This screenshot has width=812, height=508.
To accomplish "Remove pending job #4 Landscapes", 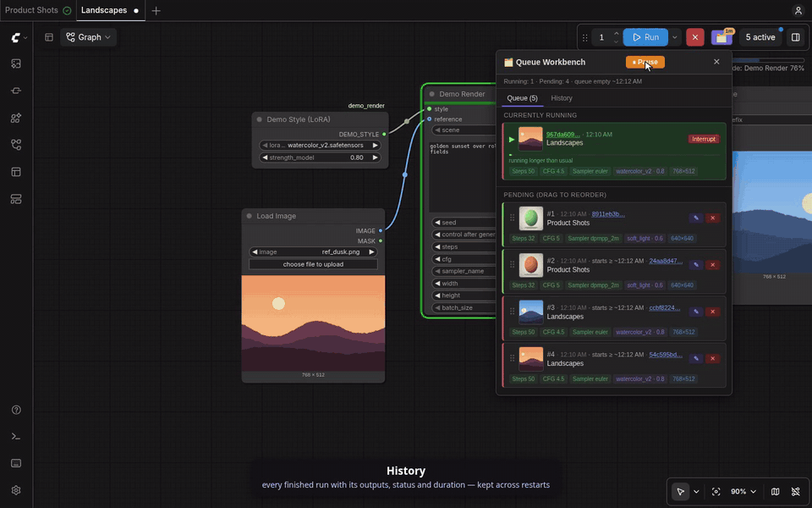I will pyautogui.click(x=712, y=359).
